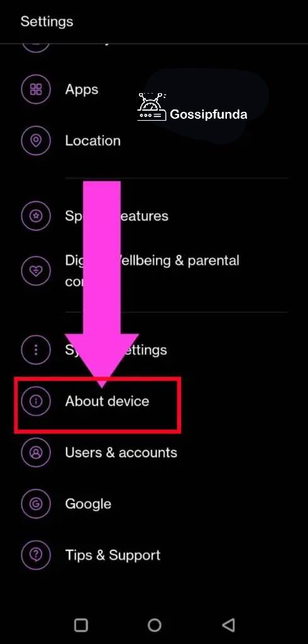Tap the System settings three-dot icon
This screenshot has height=644, width=308.
point(36,350)
